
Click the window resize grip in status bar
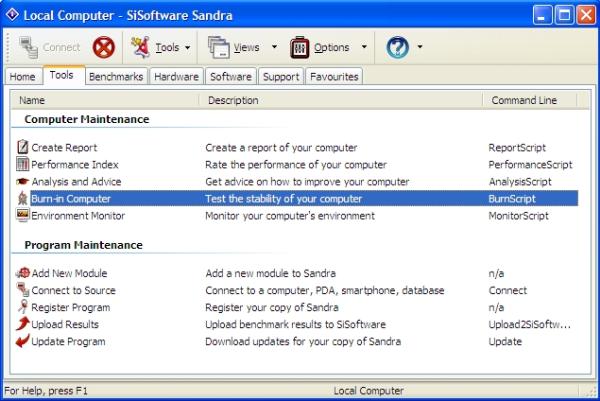(592, 391)
